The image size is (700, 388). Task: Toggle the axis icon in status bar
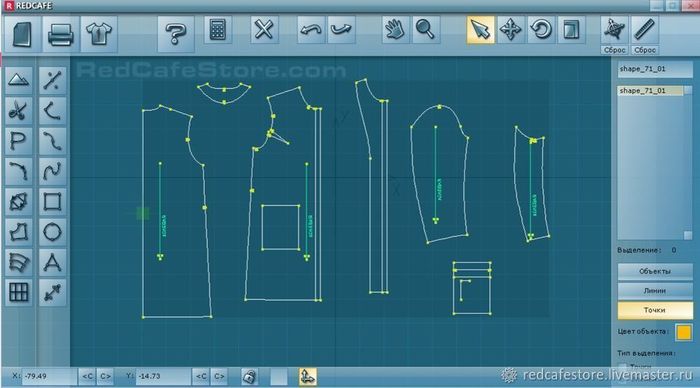pos(308,377)
